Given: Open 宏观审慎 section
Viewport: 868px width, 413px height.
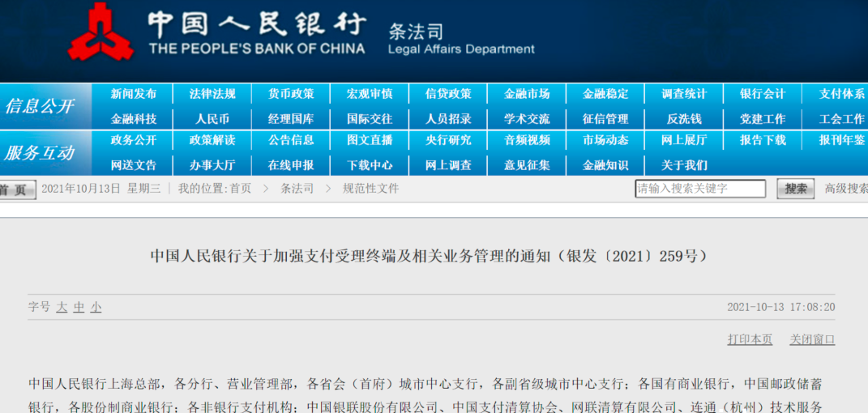Looking at the screenshot, I should (x=370, y=94).
